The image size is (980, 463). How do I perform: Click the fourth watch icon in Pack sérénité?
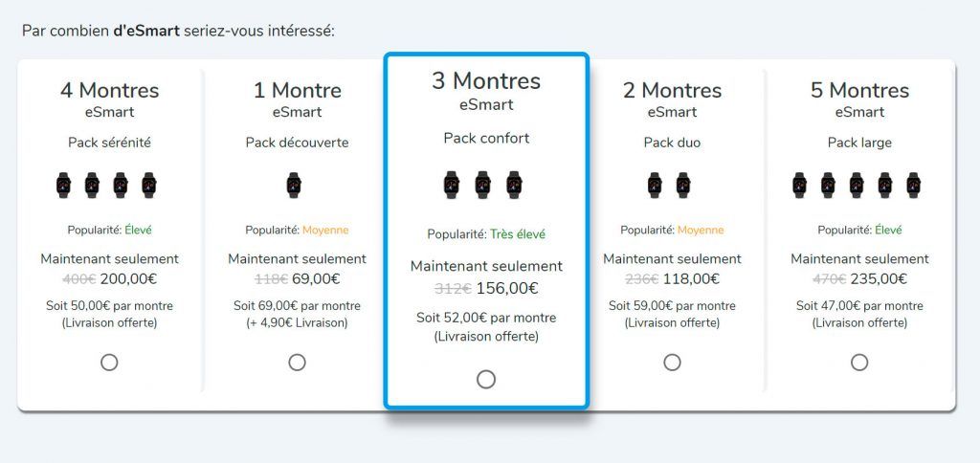[148, 186]
